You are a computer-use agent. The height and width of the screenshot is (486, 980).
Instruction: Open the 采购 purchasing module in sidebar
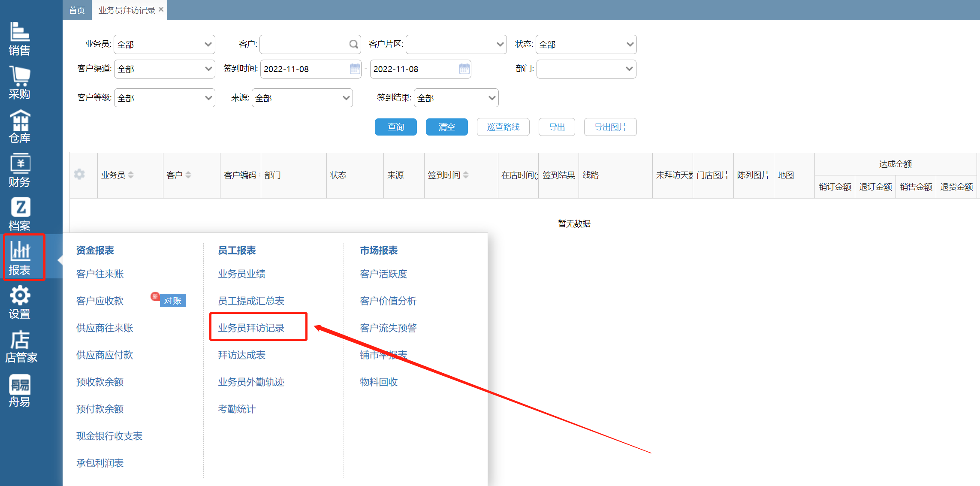point(20,83)
